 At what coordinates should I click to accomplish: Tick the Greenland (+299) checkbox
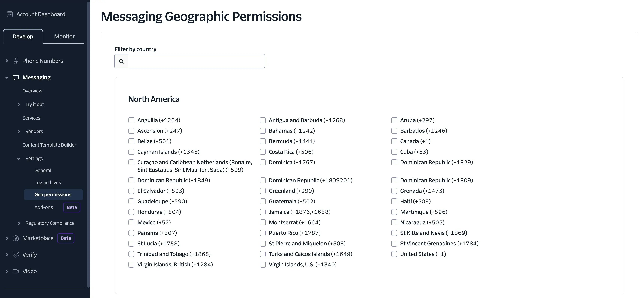pos(263,191)
